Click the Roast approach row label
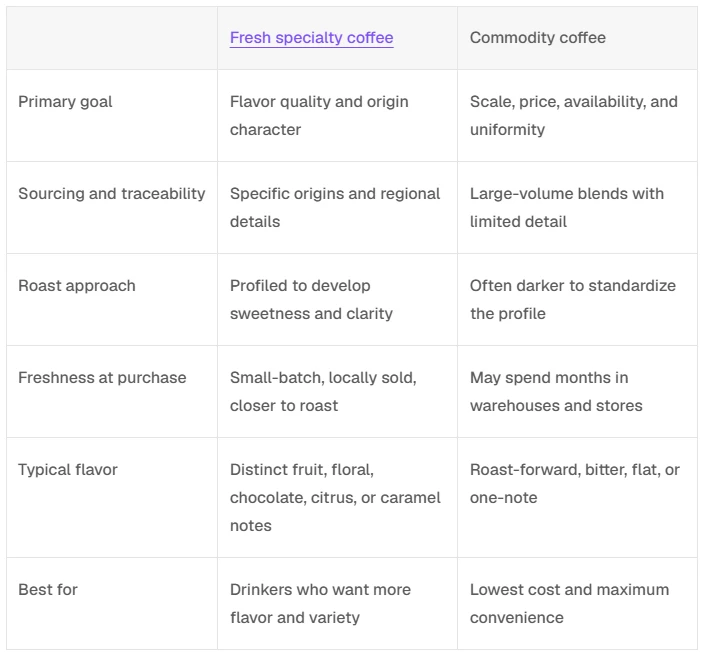The image size is (705, 660). (x=77, y=286)
